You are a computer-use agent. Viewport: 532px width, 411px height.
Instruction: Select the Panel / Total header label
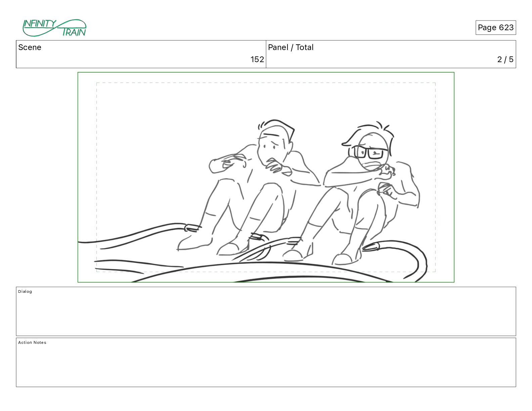tap(291, 47)
